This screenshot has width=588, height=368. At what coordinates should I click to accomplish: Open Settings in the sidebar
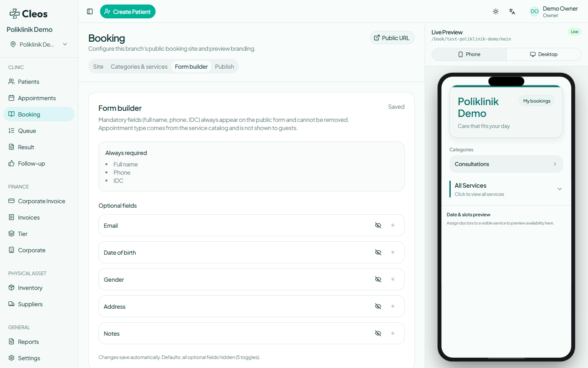click(39, 358)
